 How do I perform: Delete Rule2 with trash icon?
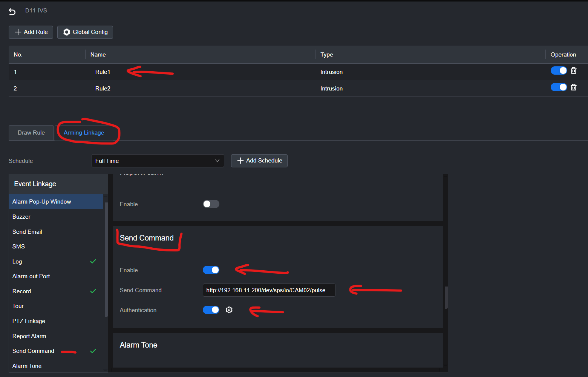pyautogui.click(x=573, y=87)
